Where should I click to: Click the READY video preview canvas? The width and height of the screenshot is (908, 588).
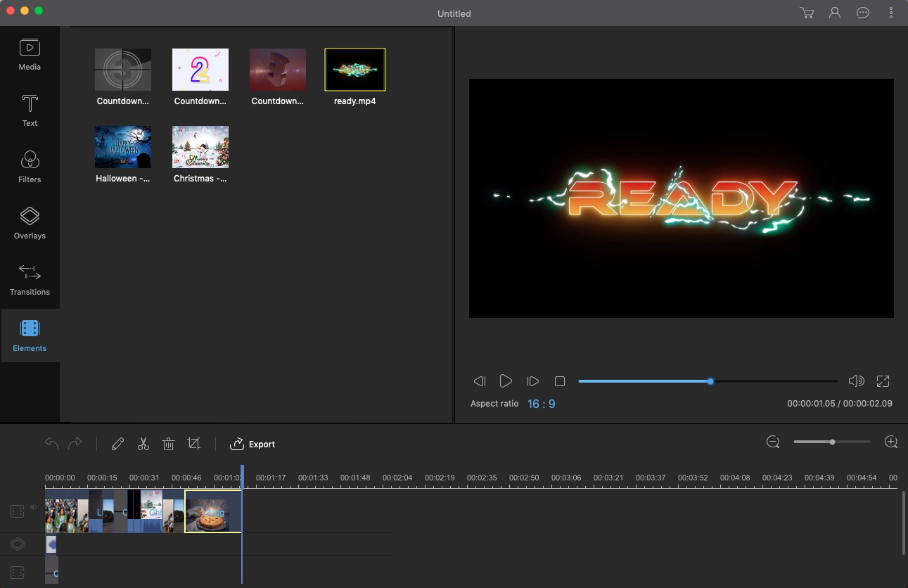[682, 198]
